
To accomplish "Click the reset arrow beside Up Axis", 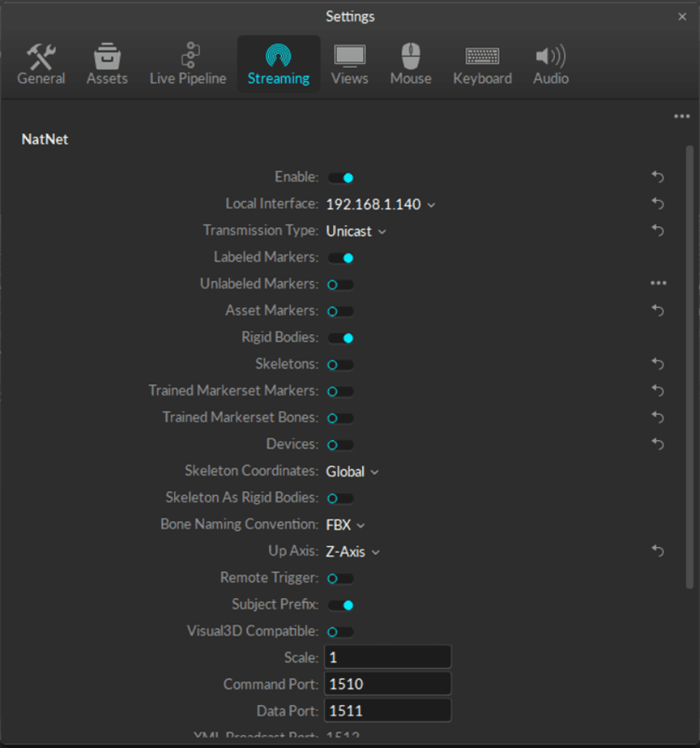I will (657, 552).
